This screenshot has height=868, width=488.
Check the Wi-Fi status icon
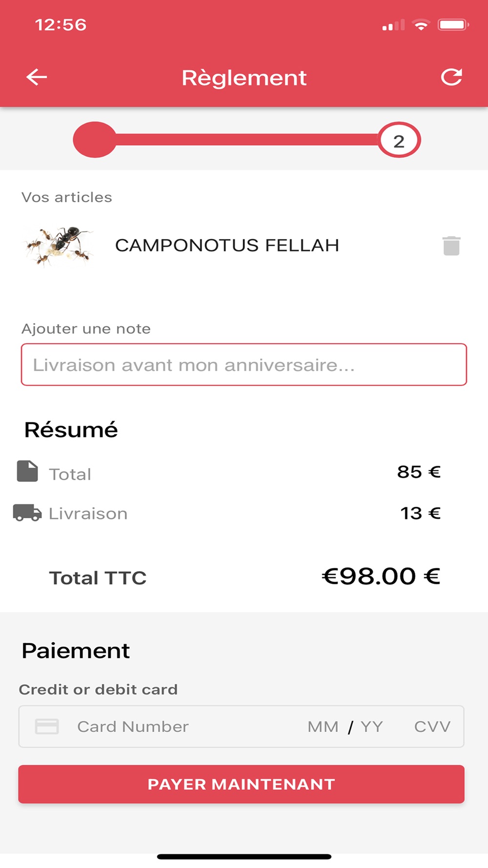(x=421, y=25)
